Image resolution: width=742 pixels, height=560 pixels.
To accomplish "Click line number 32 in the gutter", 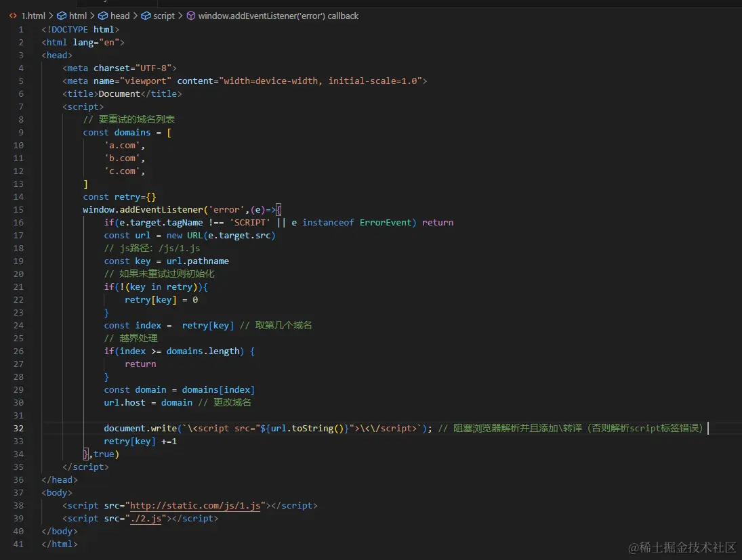I will [x=18, y=429].
